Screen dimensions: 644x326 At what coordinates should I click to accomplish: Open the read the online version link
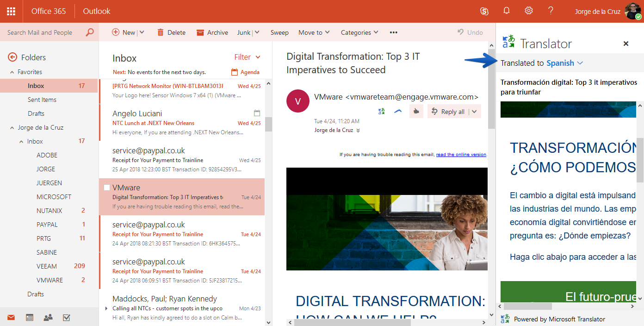click(x=461, y=155)
